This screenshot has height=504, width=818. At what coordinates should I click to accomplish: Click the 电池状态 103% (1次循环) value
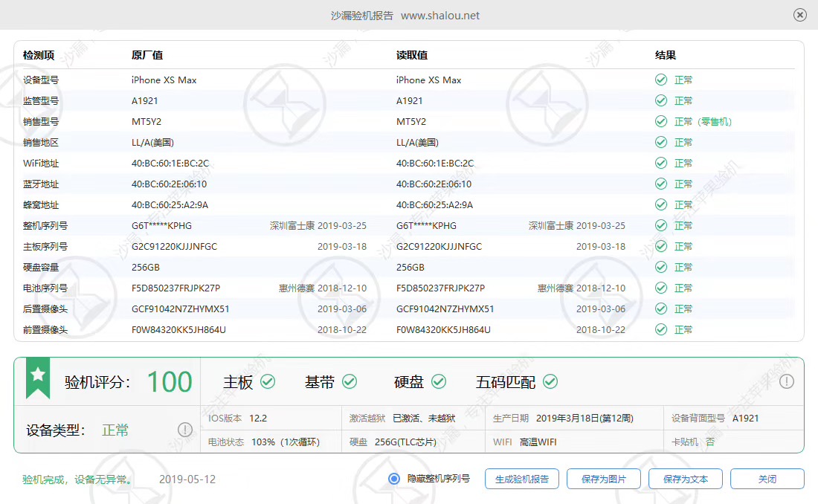[286, 442]
